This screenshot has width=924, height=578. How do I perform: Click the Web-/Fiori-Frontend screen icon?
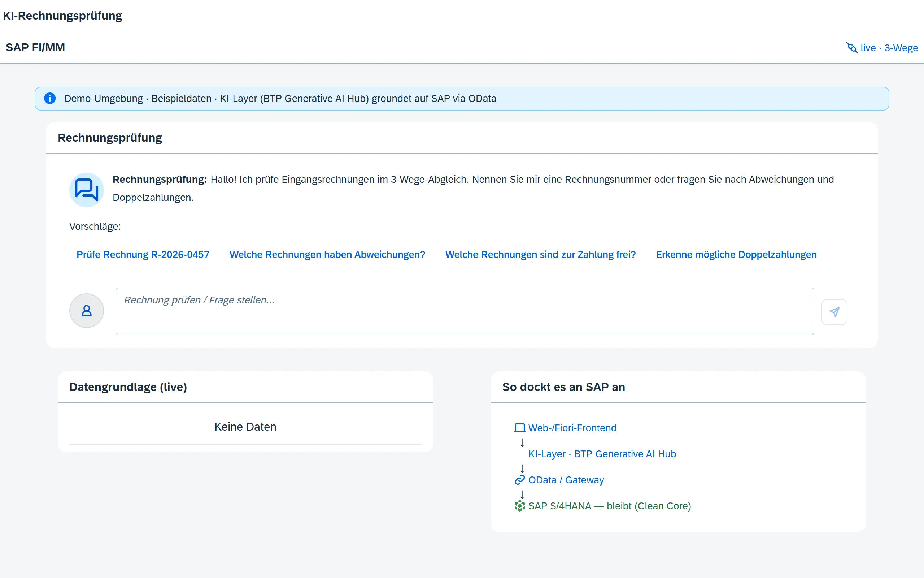point(520,428)
